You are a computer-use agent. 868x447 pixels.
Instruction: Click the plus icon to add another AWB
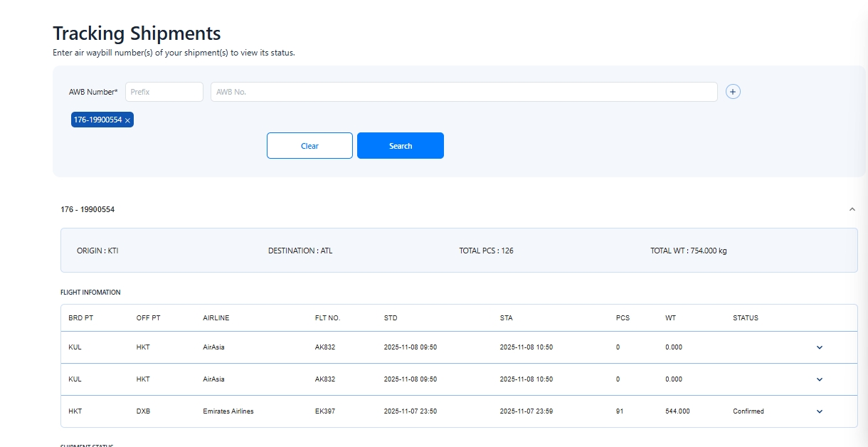click(733, 92)
